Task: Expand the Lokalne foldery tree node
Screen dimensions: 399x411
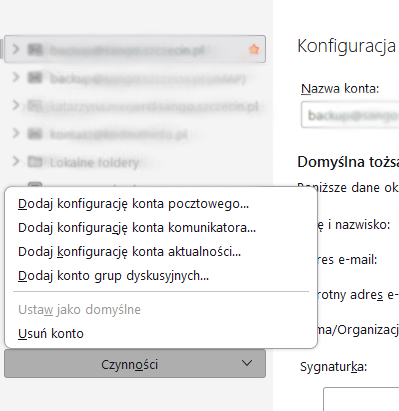Action: 16,161
